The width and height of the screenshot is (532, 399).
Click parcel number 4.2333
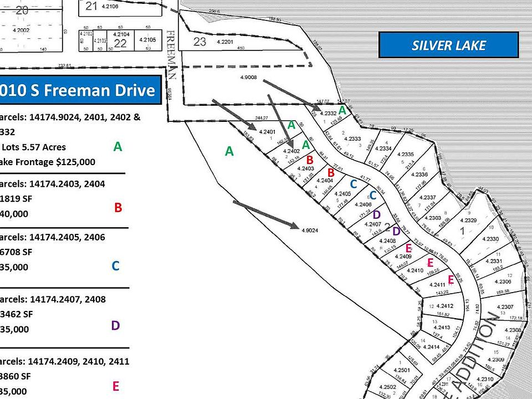(352, 139)
